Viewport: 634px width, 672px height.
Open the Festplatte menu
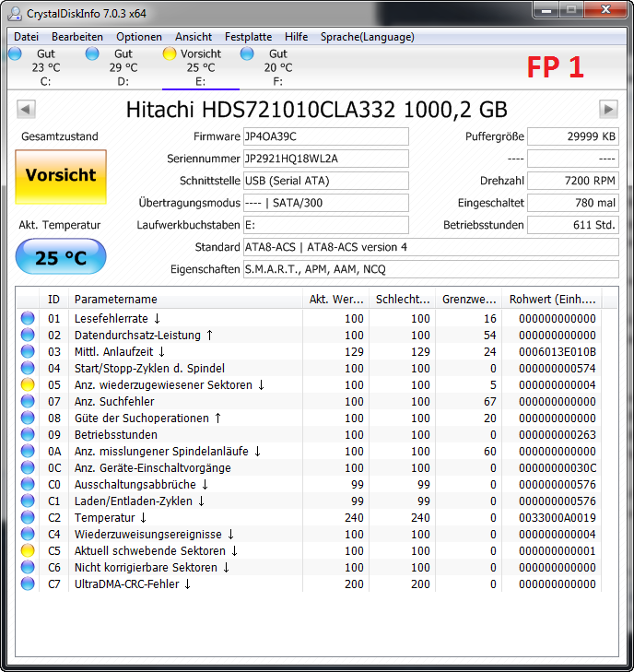[249, 37]
